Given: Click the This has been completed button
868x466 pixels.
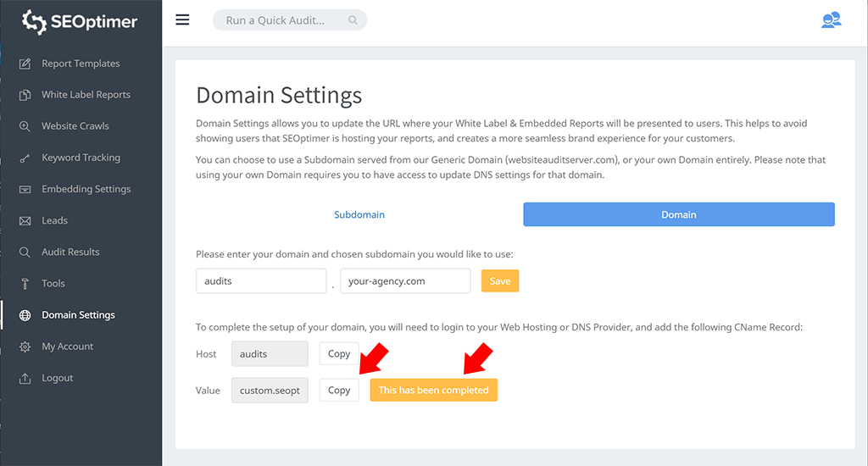Looking at the screenshot, I should [433, 390].
